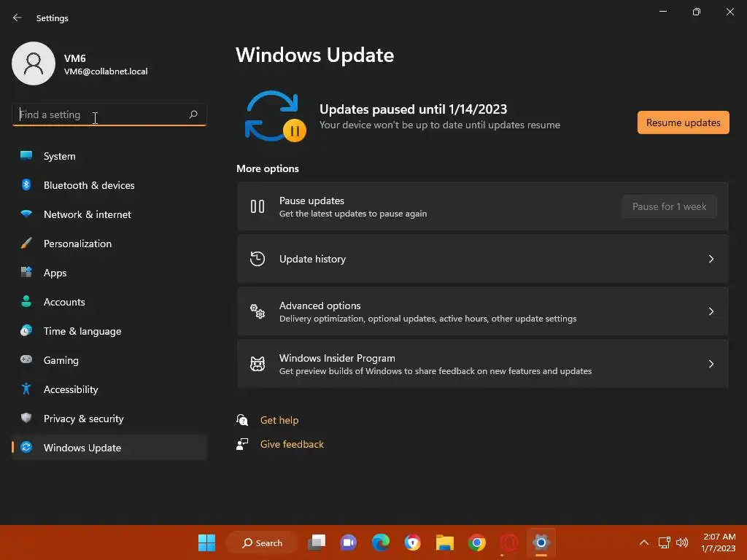Launch Microsoft Edge from taskbar
This screenshot has height=560, width=747.
[380, 542]
